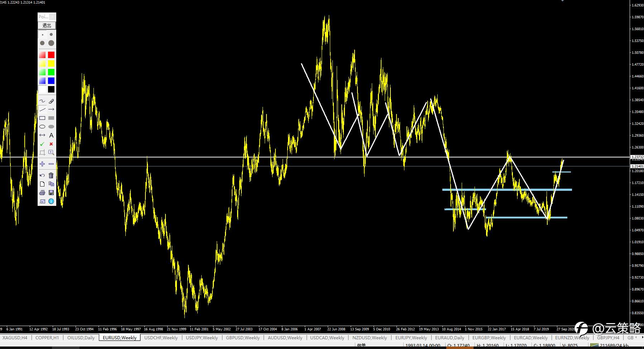This screenshot has width=644, height=349.
Task: Click the 退出 exit button
Action: (47, 25)
